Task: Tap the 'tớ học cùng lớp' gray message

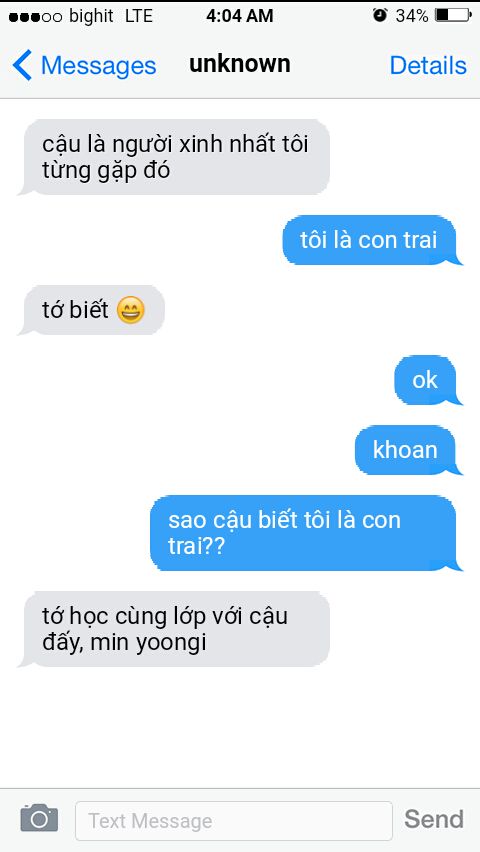Action: [x=174, y=629]
